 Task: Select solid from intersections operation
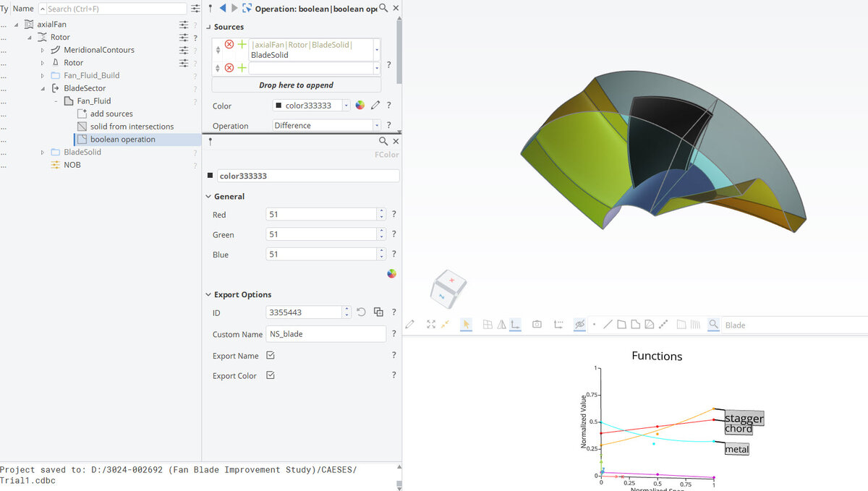pyautogui.click(x=132, y=127)
